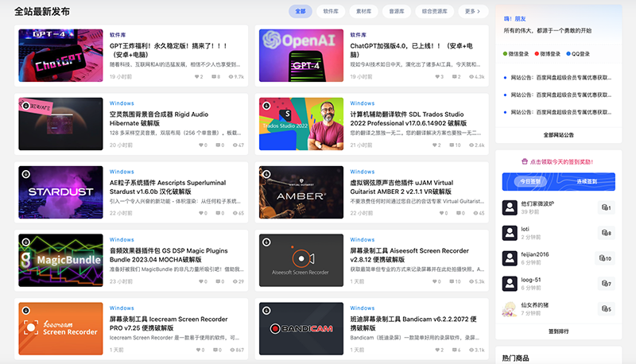Click views eye icon on GPT王炸福利 card
Image resolution: width=636 pixels, height=364 pixels.
coord(231,76)
